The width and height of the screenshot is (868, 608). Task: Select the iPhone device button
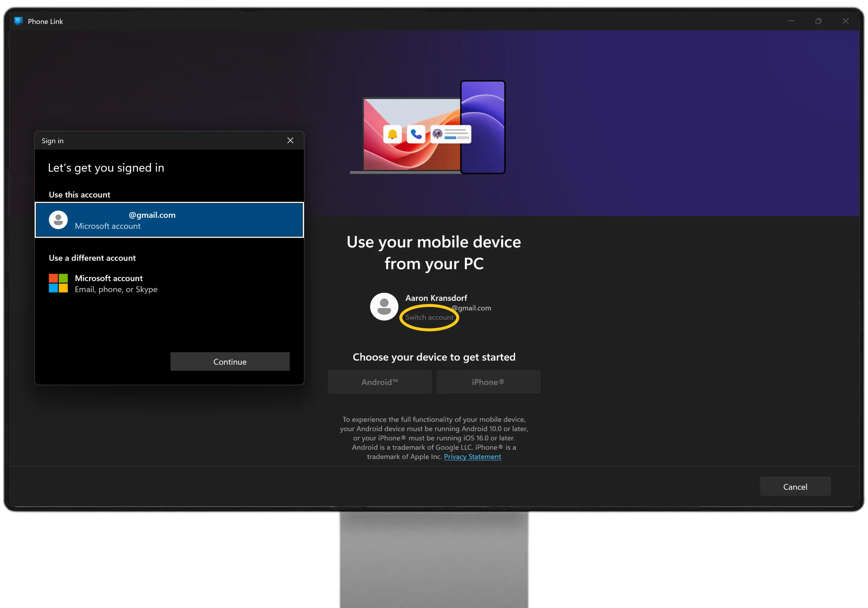(x=488, y=382)
